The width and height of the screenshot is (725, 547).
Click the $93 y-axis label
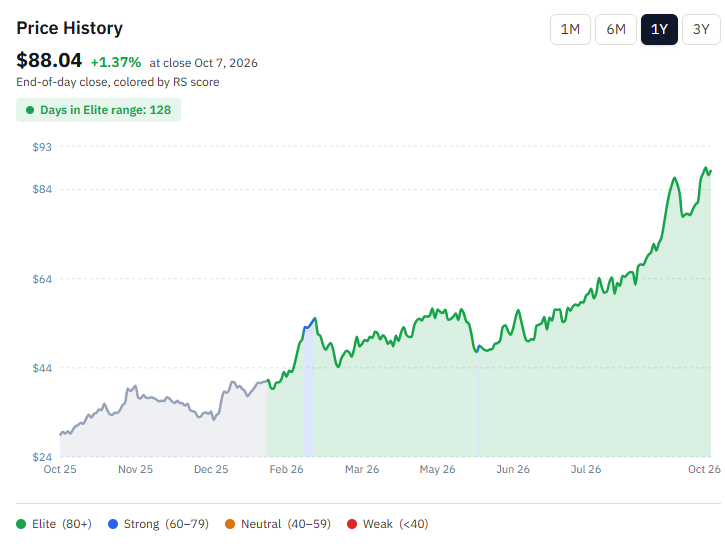tap(42, 147)
